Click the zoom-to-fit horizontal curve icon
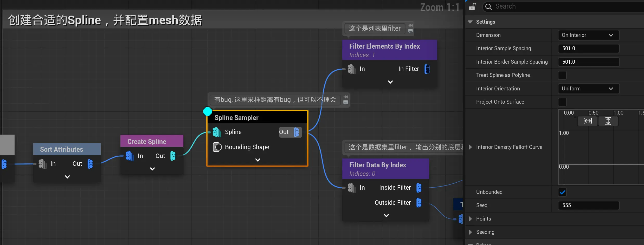Viewport: 644px width, 245px height. [587, 121]
